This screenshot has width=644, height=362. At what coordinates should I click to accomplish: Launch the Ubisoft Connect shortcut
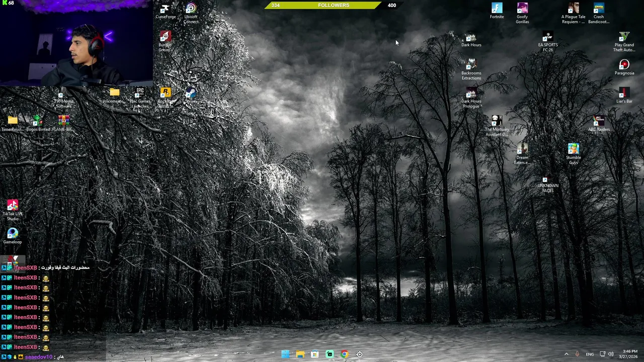(x=191, y=14)
